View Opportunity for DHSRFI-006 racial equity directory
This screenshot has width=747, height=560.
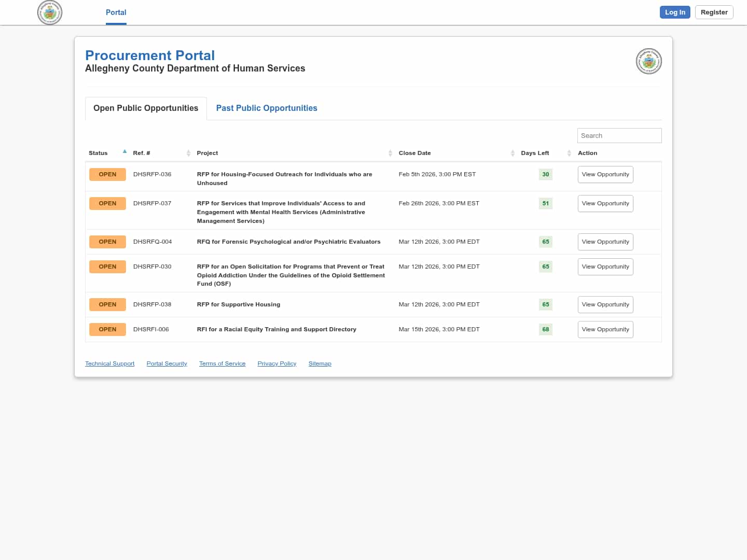coord(605,330)
